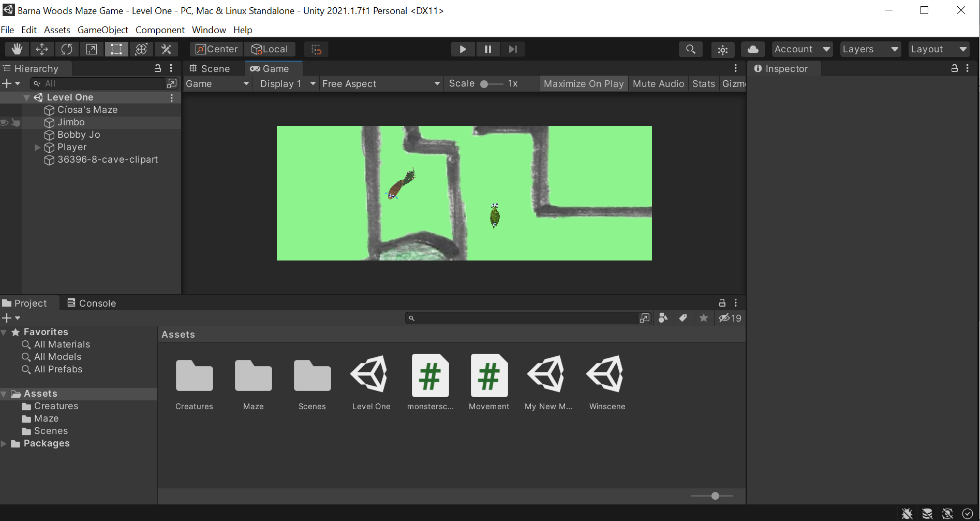Select the Move tool

click(42, 49)
